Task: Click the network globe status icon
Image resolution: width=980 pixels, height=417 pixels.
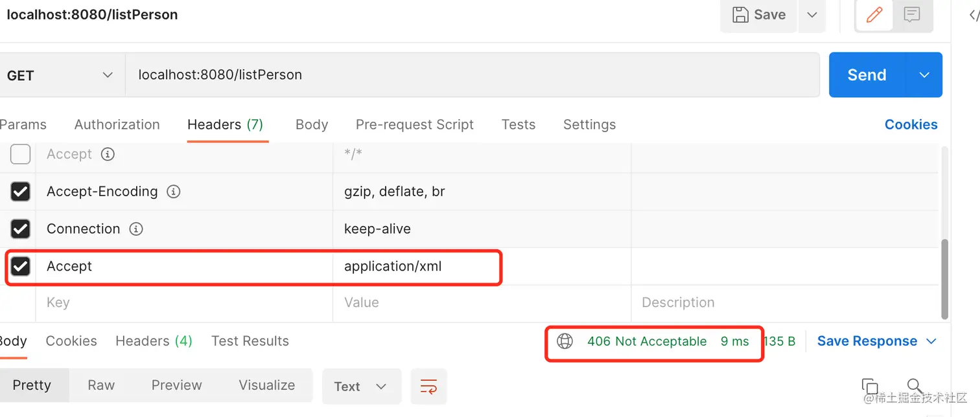Action: tap(565, 341)
